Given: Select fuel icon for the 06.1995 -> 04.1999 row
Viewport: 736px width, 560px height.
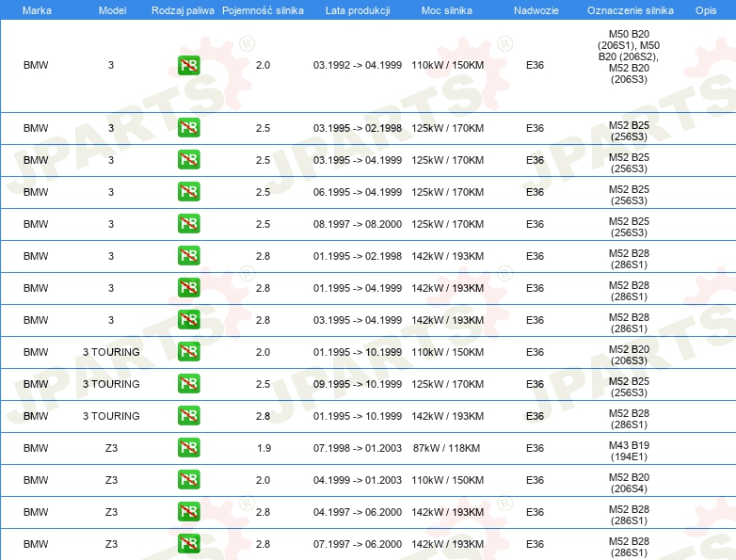Looking at the screenshot, I should coord(189,192).
